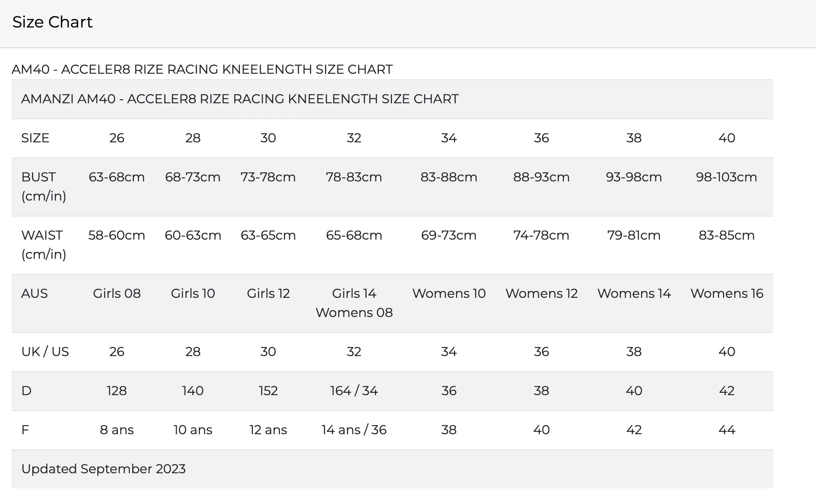Screen dimensions: 816x504
Task: Click the F sizing row label
Action: [x=25, y=430]
